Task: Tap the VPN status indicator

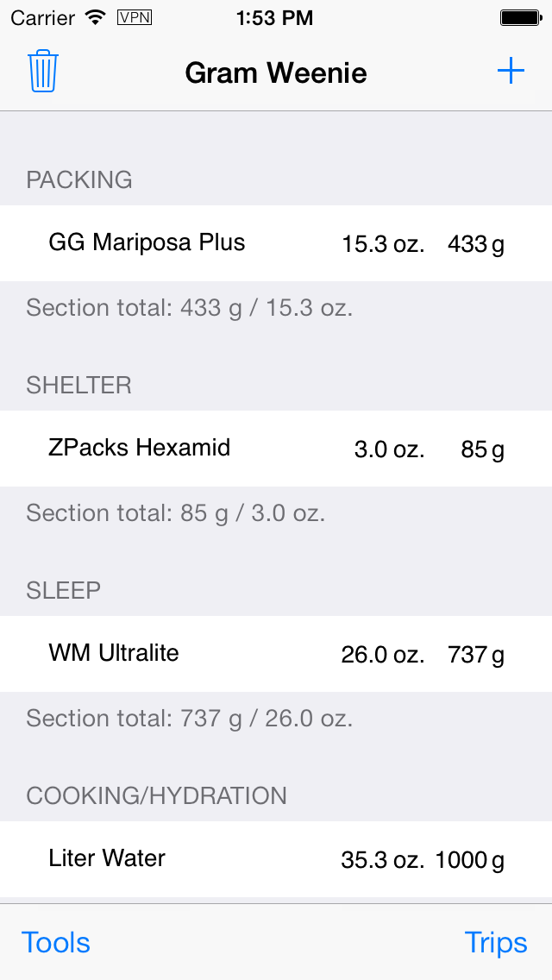Action: [134, 17]
